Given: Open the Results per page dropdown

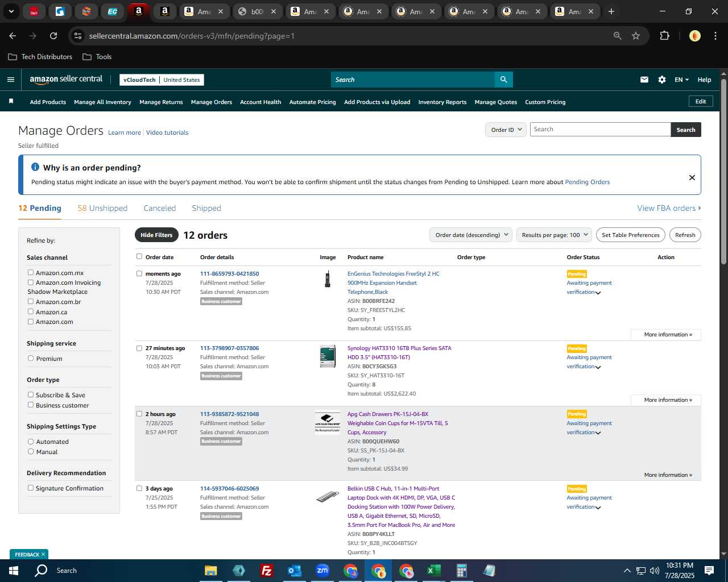Looking at the screenshot, I should click(555, 235).
